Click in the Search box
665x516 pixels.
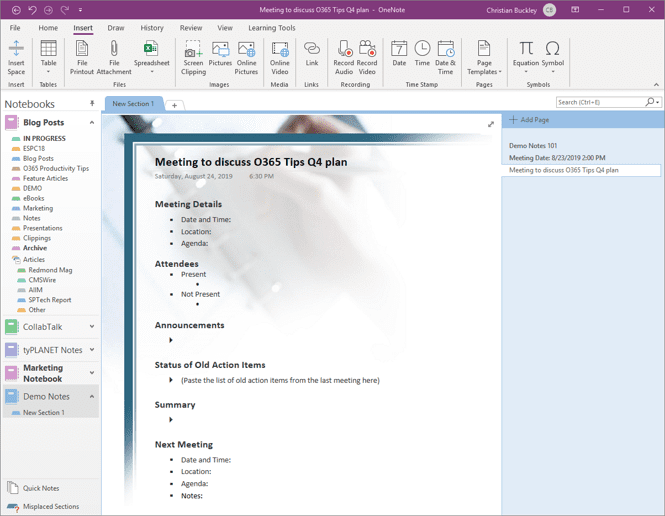pos(600,102)
